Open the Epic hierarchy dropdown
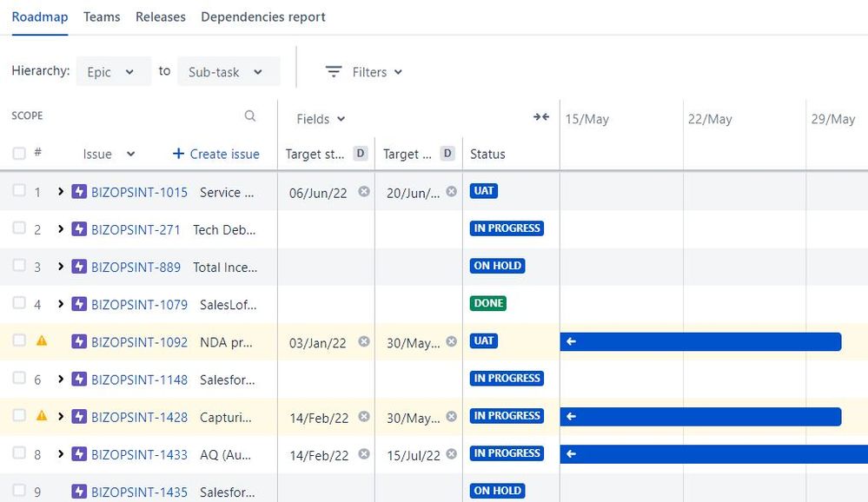Image resolution: width=868 pixels, height=502 pixels. (114, 71)
